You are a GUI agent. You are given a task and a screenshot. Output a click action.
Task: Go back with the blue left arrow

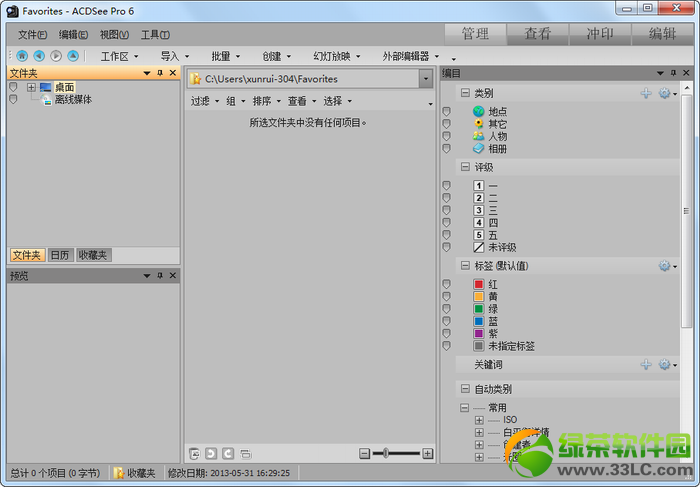pos(39,56)
